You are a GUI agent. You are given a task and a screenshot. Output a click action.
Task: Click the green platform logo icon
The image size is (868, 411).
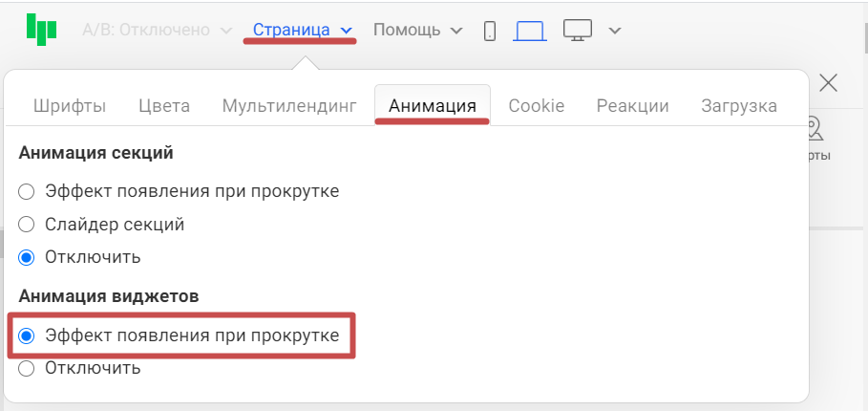[40, 30]
